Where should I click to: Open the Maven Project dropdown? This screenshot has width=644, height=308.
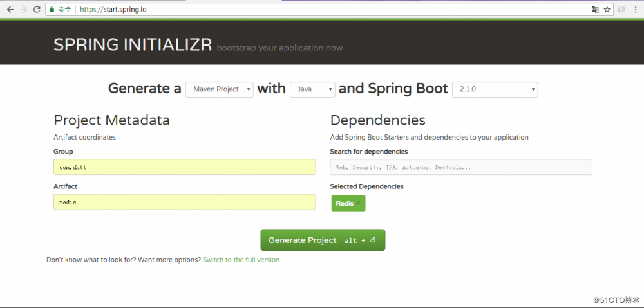220,89
